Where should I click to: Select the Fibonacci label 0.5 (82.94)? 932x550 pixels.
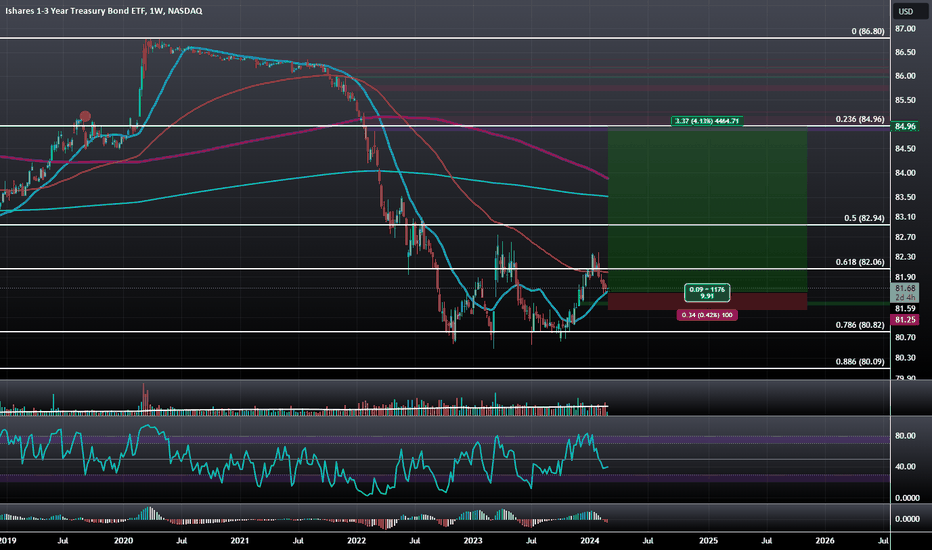tap(864, 218)
